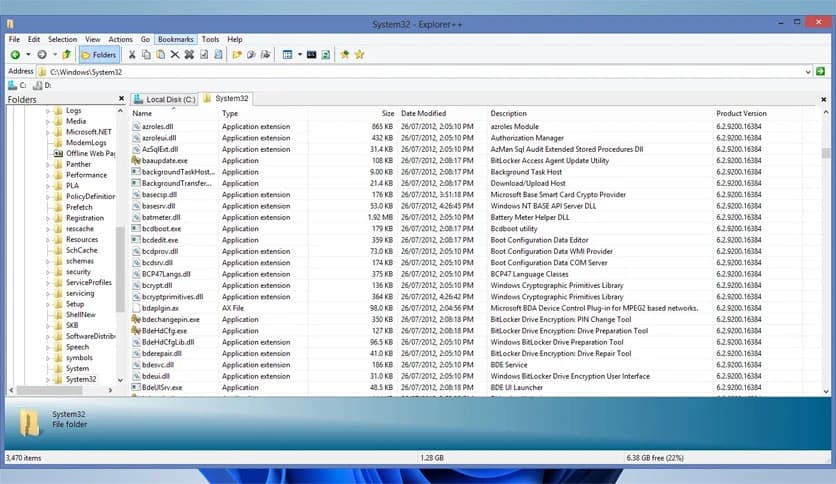Select the baaupdate.exe file icon
This screenshot has height=484, width=836.
tap(136, 160)
